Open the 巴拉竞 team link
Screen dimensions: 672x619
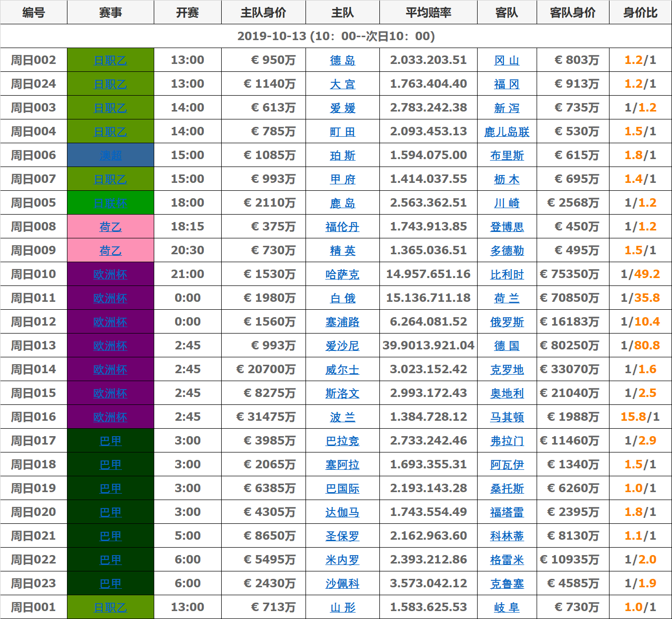click(343, 441)
